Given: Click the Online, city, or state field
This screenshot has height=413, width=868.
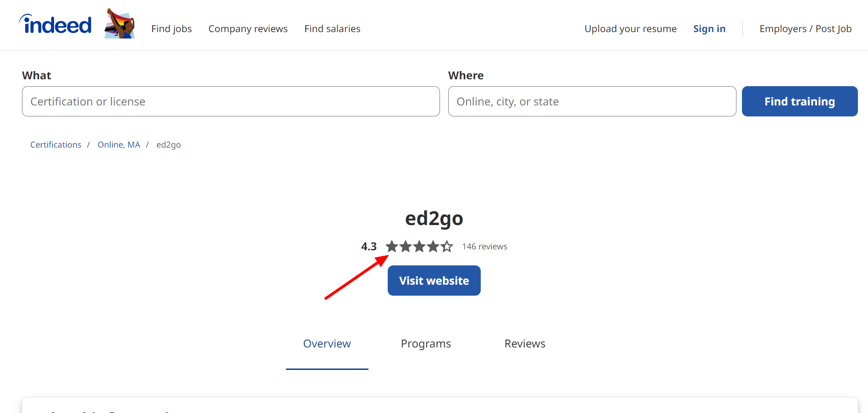Looking at the screenshot, I should pos(592,101).
